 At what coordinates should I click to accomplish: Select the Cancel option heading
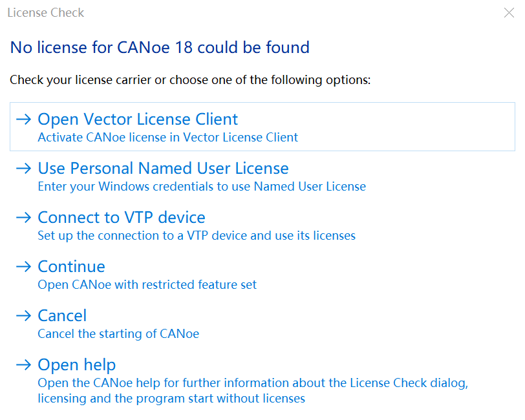coord(62,316)
